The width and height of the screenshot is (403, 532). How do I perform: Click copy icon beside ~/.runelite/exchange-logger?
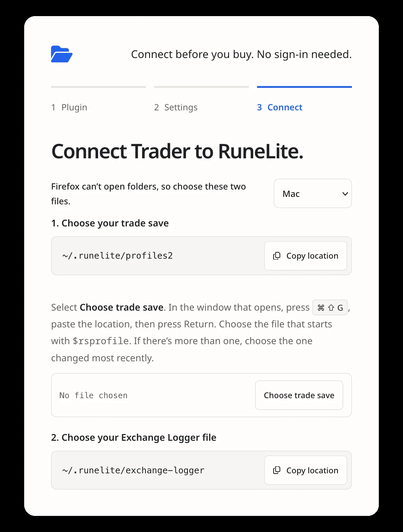277,470
